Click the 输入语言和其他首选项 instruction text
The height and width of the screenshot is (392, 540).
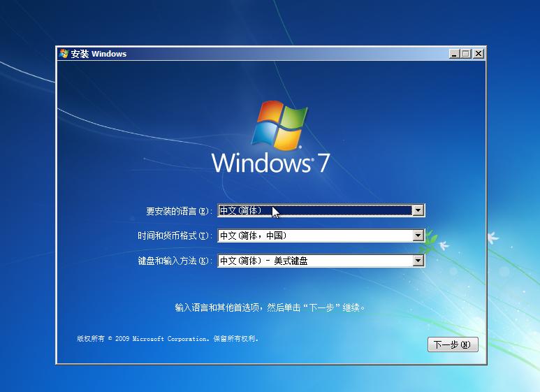[270, 307]
